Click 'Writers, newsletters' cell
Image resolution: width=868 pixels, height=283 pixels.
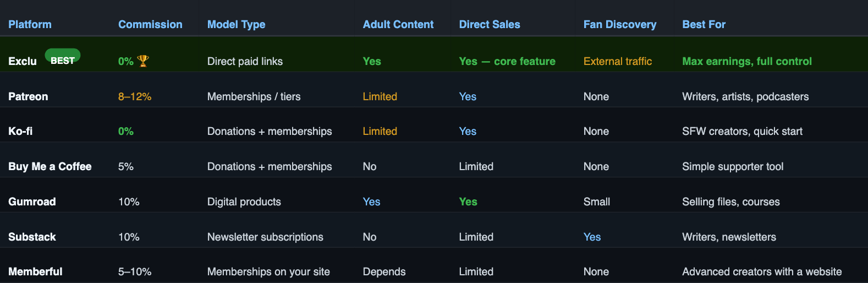click(x=729, y=237)
